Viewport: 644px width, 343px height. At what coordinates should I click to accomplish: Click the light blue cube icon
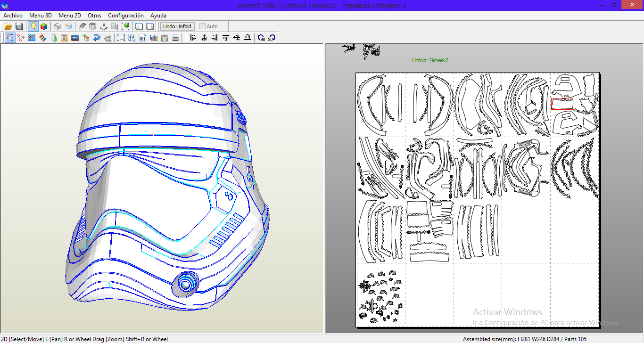(69, 26)
